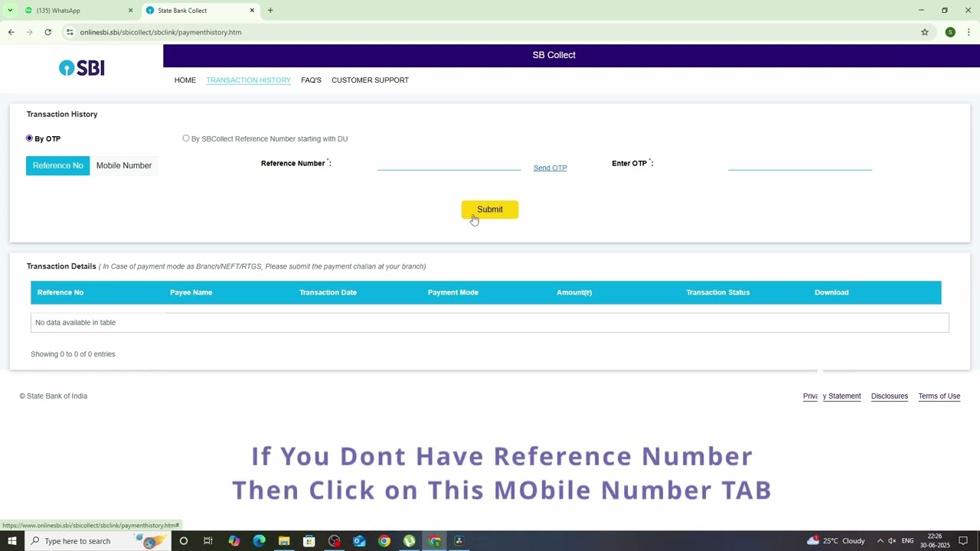Sort by Transaction Status column header

click(x=718, y=292)
